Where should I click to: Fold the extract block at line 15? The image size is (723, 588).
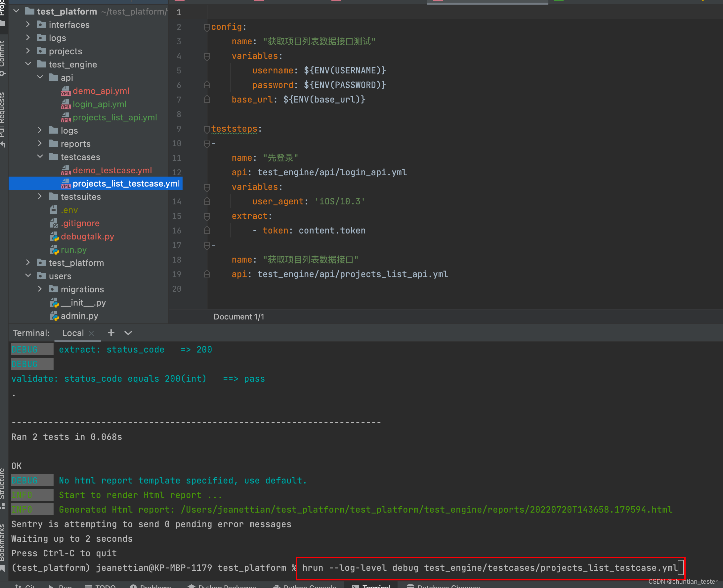pos(207,216)
